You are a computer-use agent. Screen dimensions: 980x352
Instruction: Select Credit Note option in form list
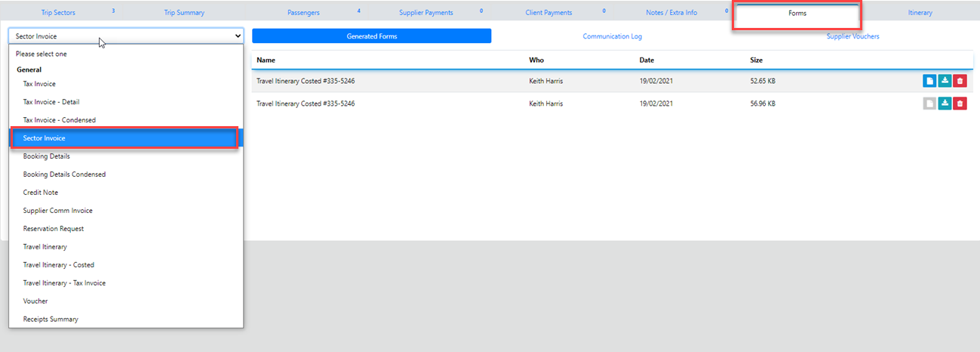[41, 193]
